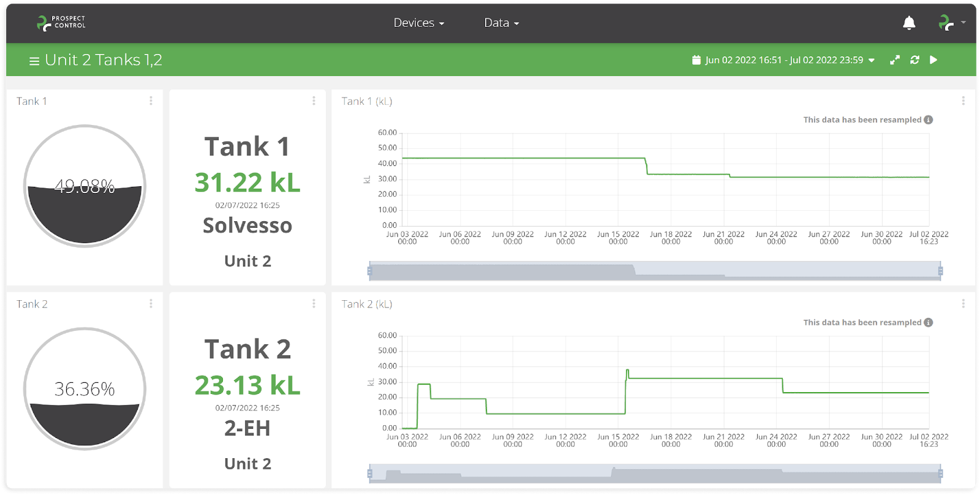The height and width of the screenshot is (495, 980).
Task: Open the Devices menu
Action: (419, 23)
